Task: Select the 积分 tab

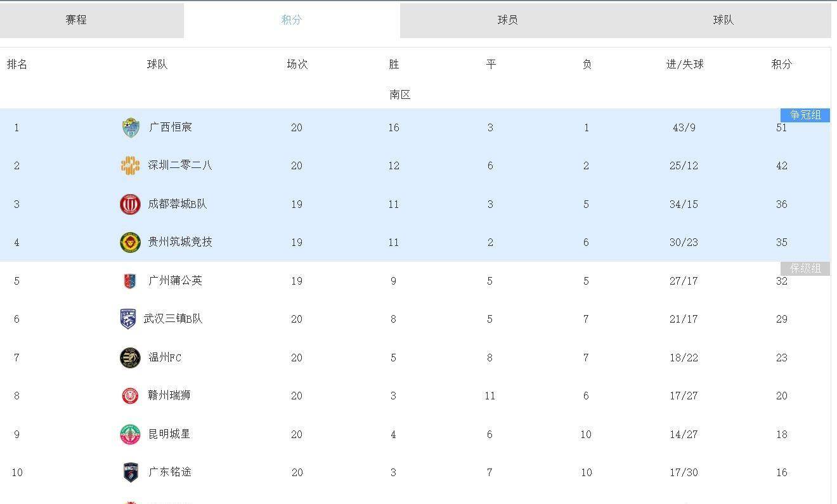Action: pos(292,20)
